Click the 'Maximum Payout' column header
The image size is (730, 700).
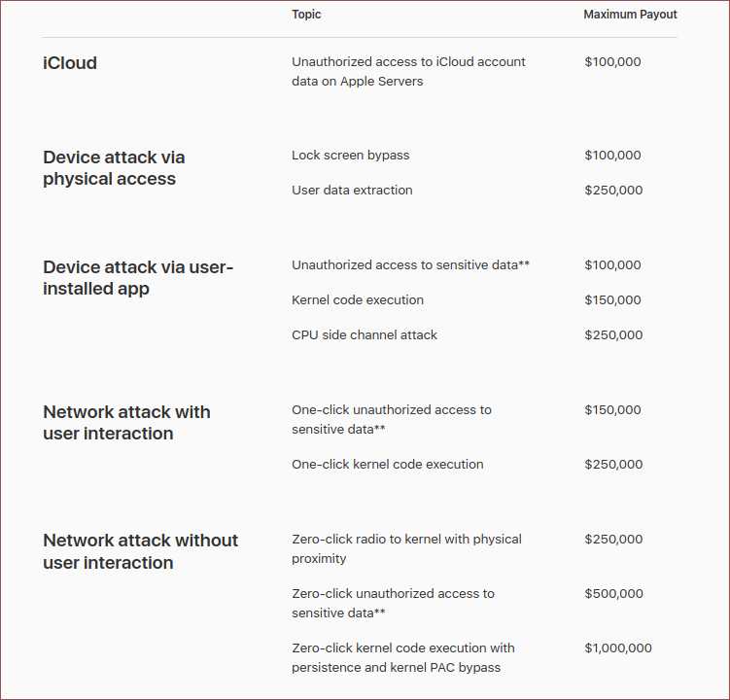click(x=630, y=15)
